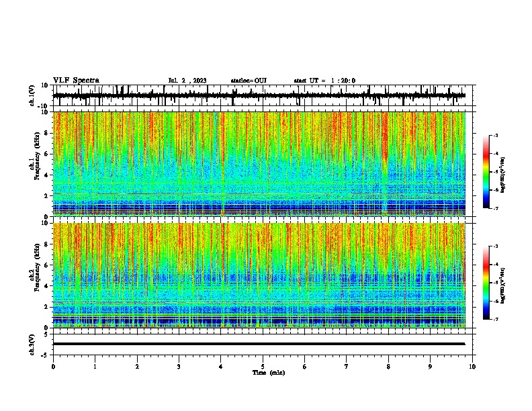Click time axis tick label "1"
The width and height of the screenshot is (532, 411).
[x=95, y=367]
